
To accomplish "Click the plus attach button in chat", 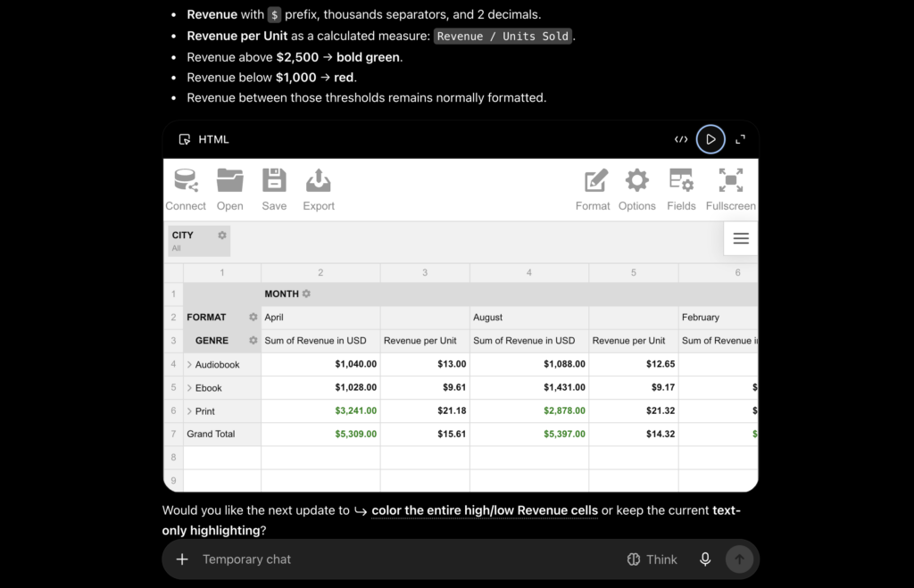I will pyautogui.click(x=182, y=559).
